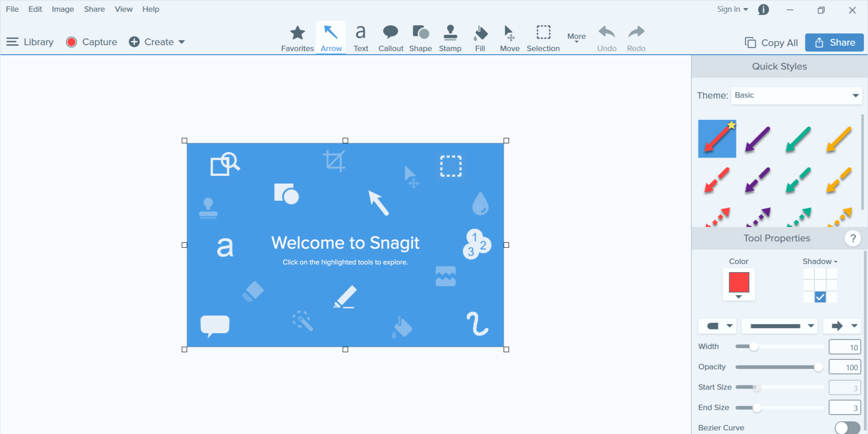The height and width of the screenshot is (434, 868).
Task: Select the Text tool
Action: point(361,38)
